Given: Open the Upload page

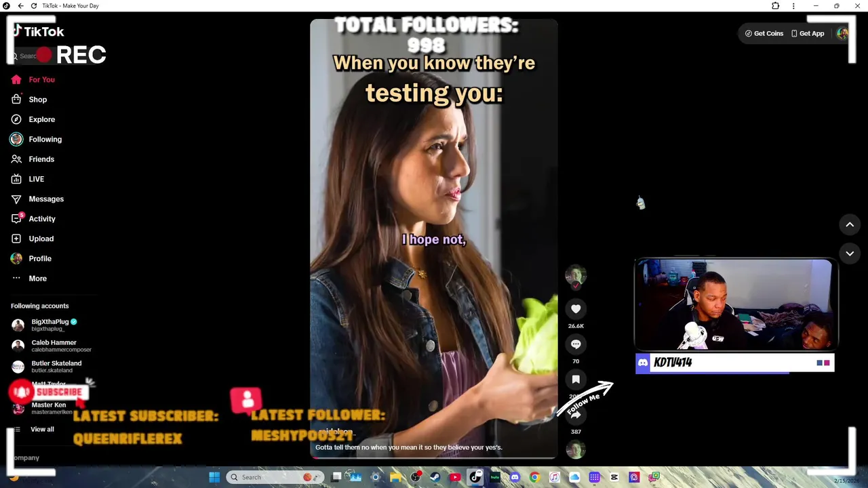Looking at the screenshot, I should (41, 239).
